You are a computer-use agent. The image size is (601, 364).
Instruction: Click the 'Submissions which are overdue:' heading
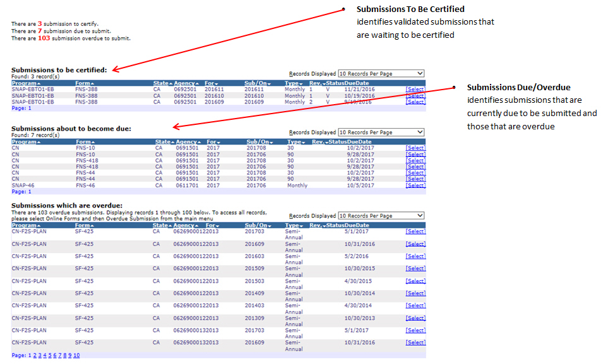pyautogui.click(x=67, y=206)
